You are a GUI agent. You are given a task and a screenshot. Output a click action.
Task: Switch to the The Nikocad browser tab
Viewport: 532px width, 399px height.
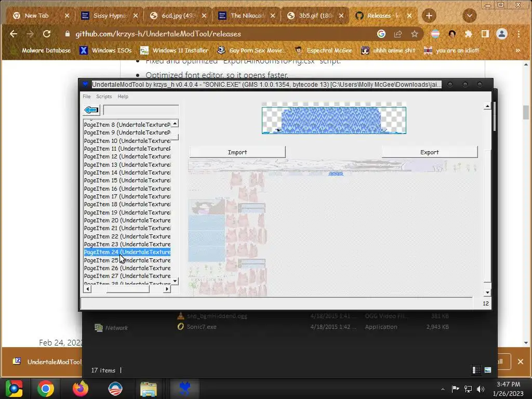pyautogui.click(x=246, y=16)
